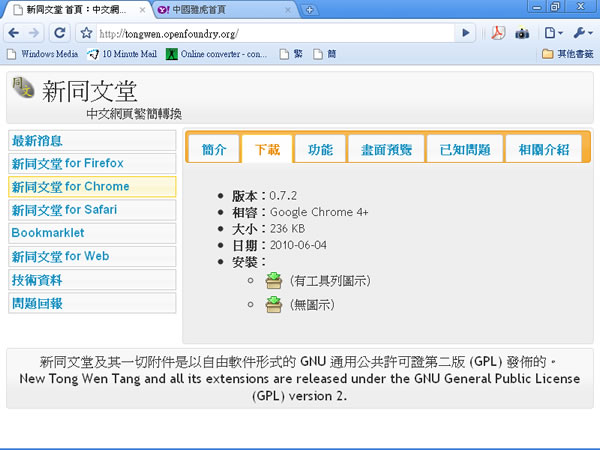Image resolution: width=600 pixels, height=450 pixels.
Task: Reload the page with the refresh icon
Action: [60, 33]
